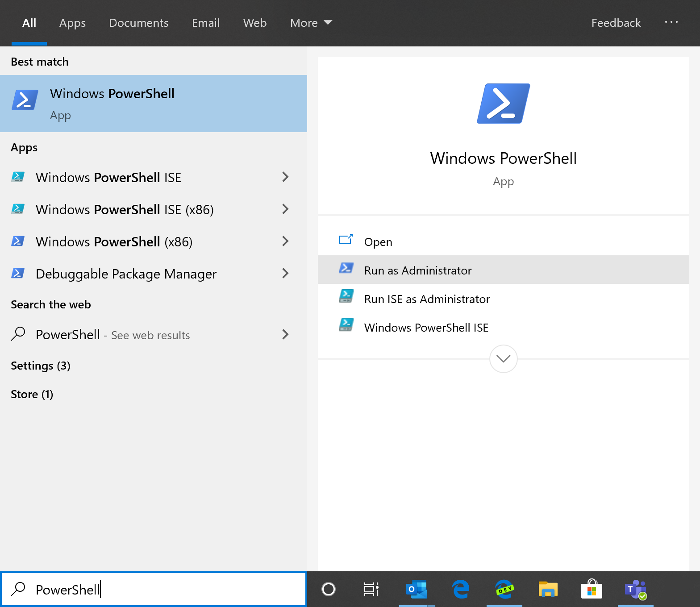Open File Explorer from taskbar
Image resolution: width=700 pixels, height=607 pixels.
[x=548, y=590]
